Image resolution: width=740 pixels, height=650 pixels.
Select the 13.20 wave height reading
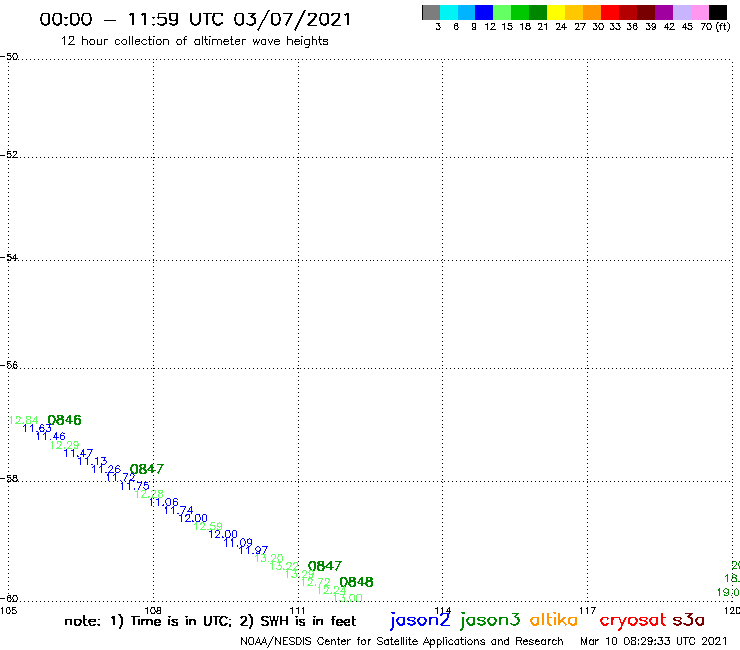[269, 558]
